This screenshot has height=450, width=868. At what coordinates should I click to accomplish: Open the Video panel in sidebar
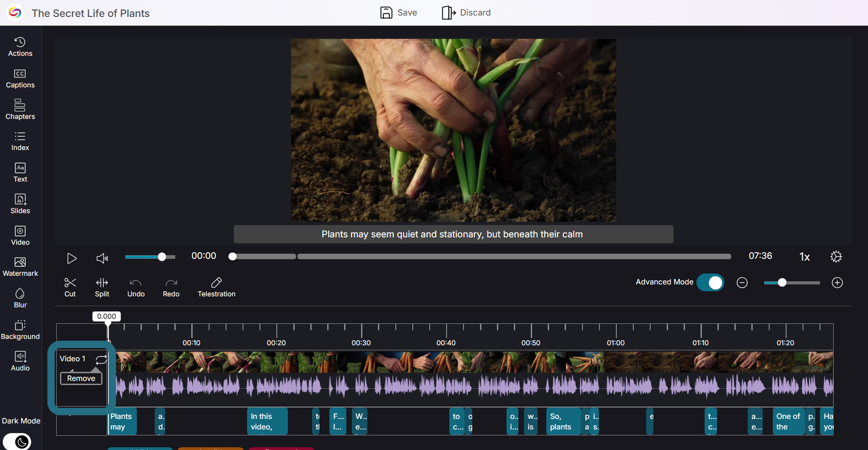20,236
